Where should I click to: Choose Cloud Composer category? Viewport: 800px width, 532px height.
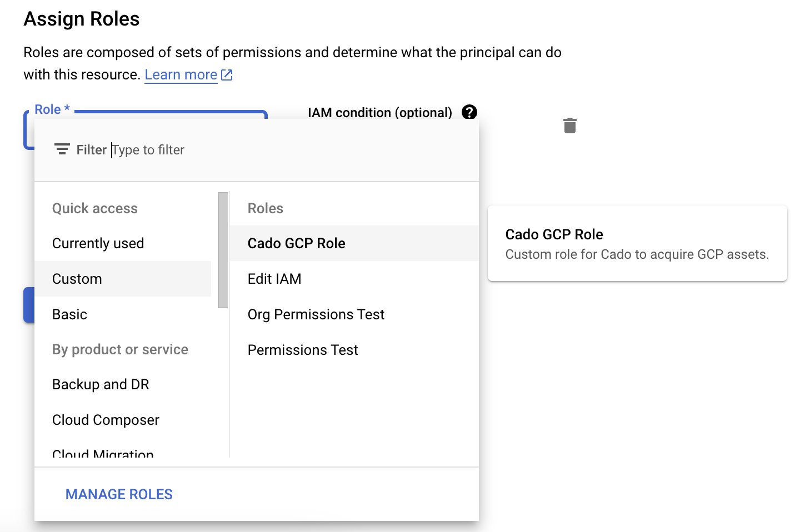point(123,420)
